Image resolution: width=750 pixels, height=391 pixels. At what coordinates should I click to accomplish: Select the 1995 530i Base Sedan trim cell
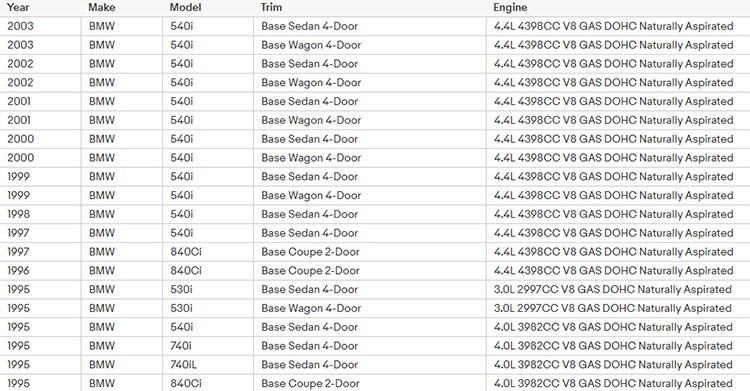pos(370,290)
